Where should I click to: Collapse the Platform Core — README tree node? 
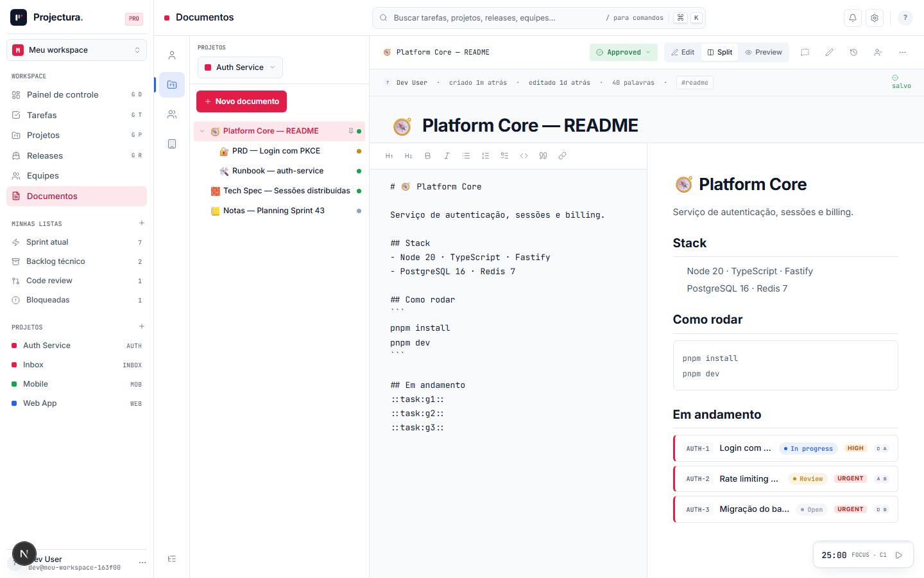203,131
